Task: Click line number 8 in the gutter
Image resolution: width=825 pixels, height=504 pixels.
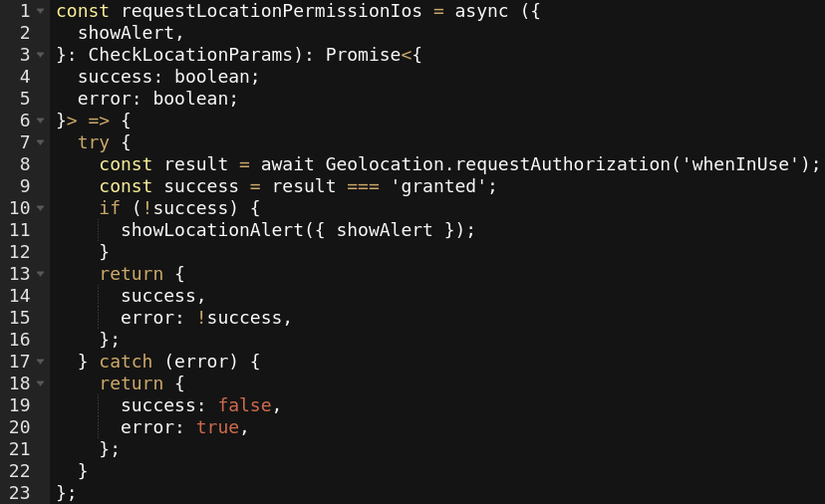Action: [25, 164]
